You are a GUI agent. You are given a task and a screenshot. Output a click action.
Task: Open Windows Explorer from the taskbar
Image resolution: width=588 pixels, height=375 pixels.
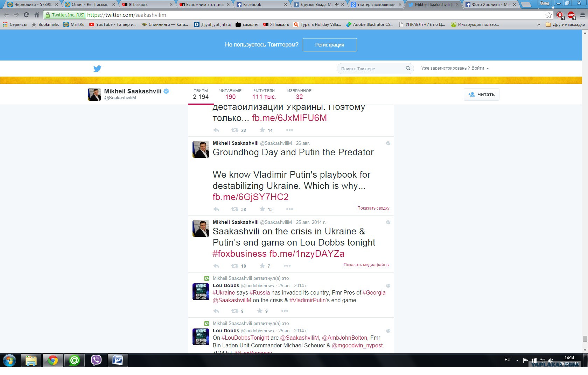pos(31,360)
